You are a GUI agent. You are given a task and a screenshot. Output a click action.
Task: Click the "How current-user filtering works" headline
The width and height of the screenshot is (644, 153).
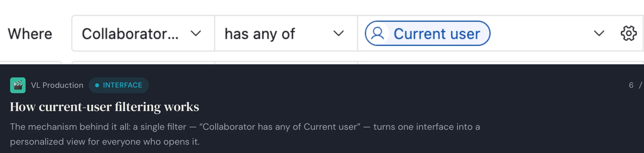click(104, 107)
